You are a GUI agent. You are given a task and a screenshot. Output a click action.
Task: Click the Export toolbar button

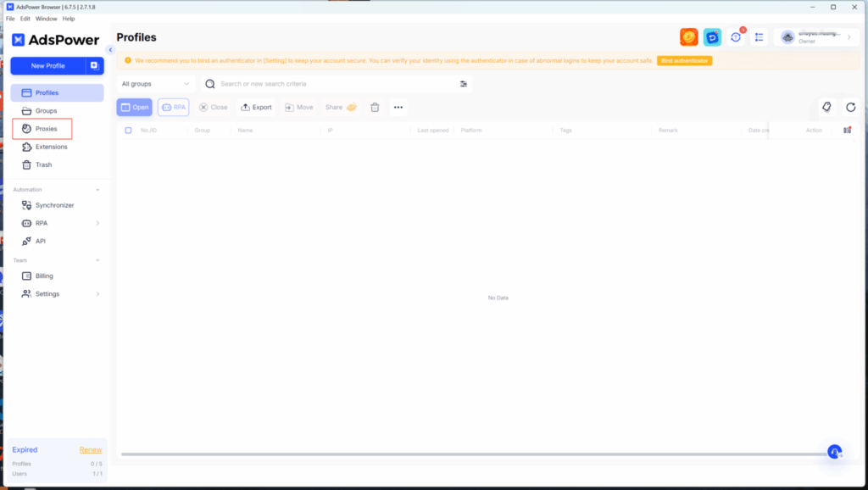(x=256, y=108)
